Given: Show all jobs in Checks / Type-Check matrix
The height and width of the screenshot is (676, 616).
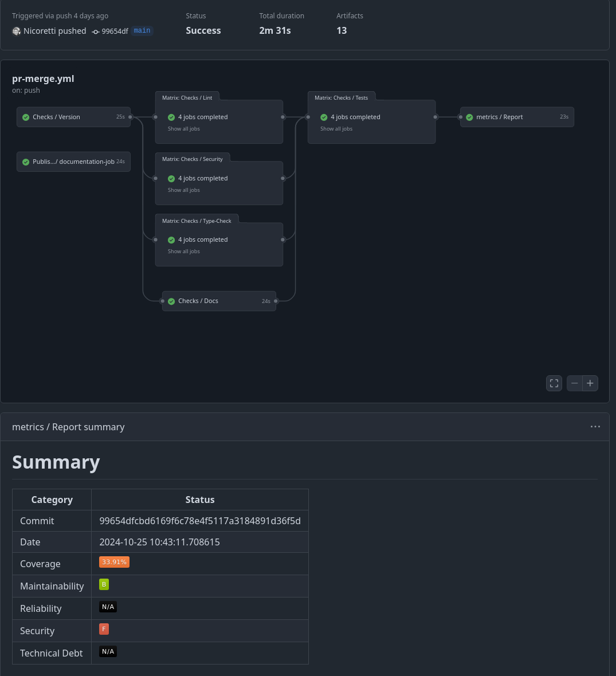Looking at the screenshot, I should click(x=184, y=251).
